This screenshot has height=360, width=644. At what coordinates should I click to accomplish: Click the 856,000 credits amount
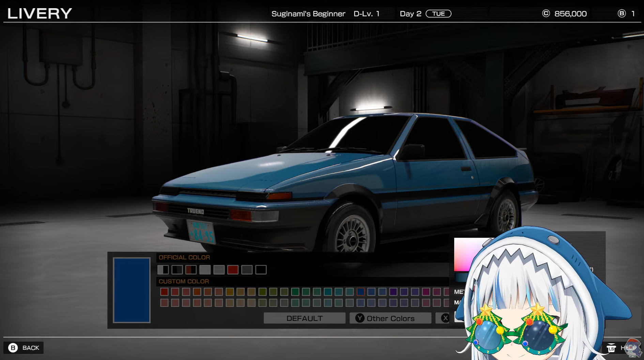click(570, 14)
